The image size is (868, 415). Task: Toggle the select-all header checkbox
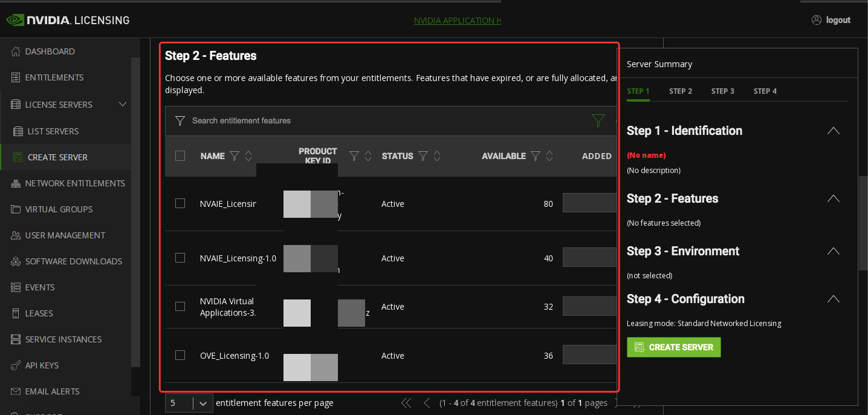coord(180,156)
